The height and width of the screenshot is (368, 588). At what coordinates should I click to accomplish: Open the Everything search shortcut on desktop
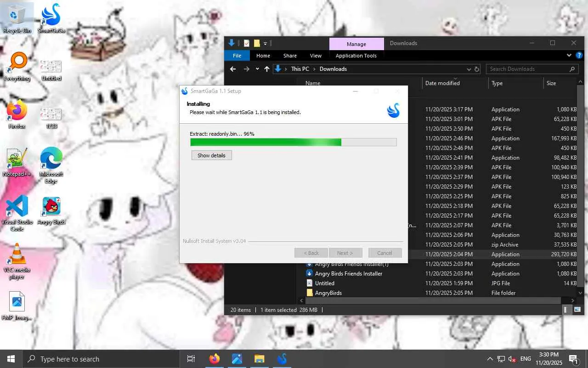pos(17,67)
